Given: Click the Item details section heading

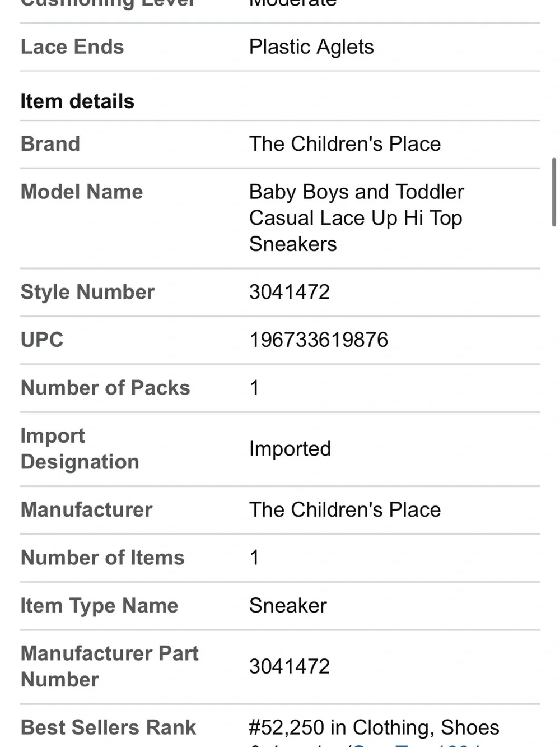Looking at the screenshot, I should click(77, 101).
